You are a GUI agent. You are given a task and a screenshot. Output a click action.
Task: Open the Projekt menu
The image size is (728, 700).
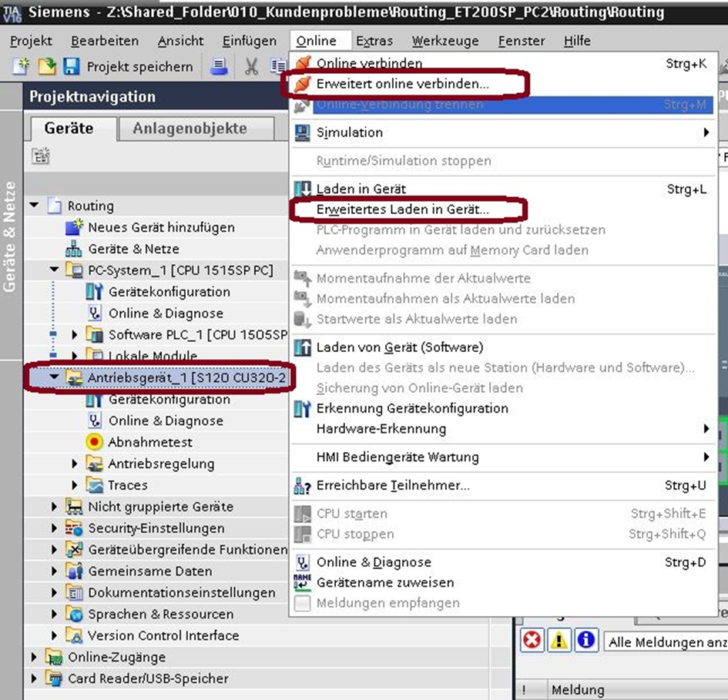tap(31, 41)
